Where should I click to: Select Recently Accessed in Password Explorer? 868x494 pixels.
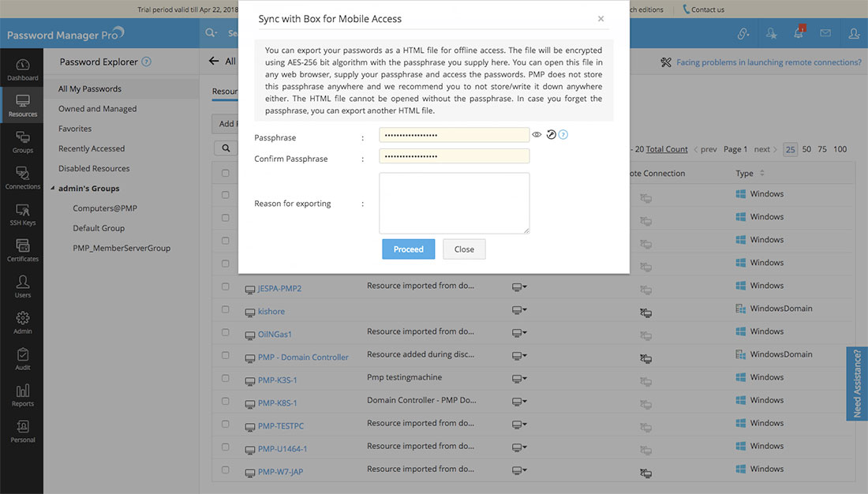pyautogui.click(x=92, y=148)
